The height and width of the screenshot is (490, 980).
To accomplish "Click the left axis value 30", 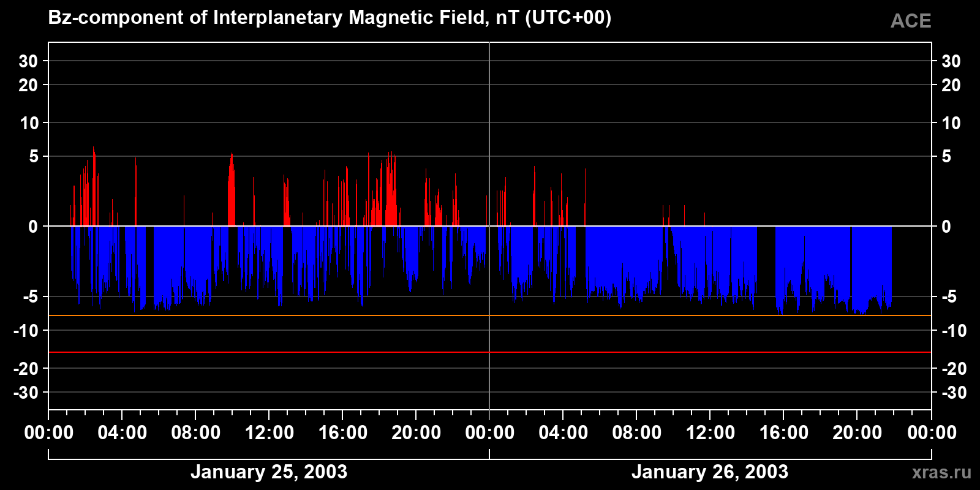I will [x=28, y=61].
